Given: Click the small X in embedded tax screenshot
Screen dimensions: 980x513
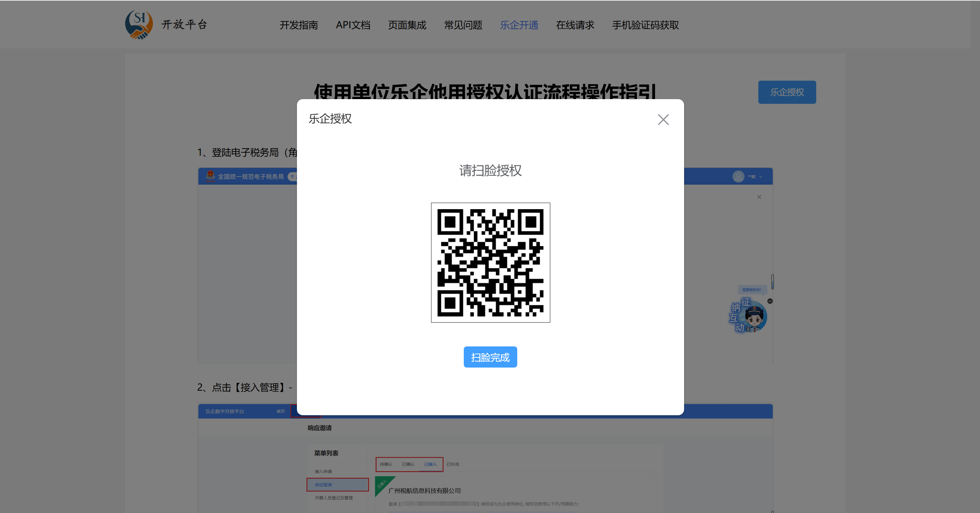Looking at the screenshot, I should 759,197.
